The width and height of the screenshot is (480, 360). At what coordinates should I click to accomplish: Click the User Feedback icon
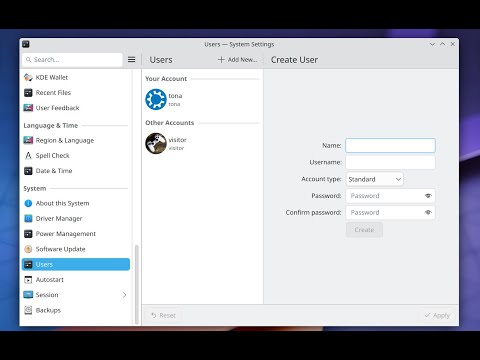click(x=28, y=108)
